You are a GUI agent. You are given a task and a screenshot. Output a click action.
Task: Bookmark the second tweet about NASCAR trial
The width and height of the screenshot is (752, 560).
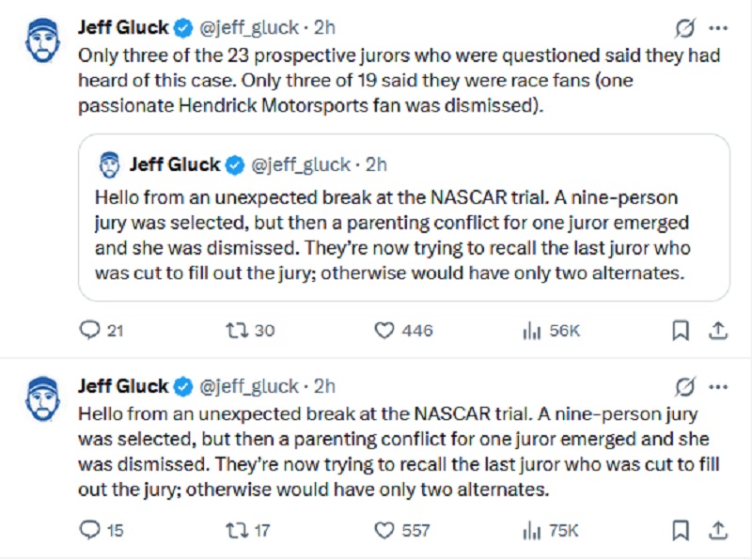(x=681, y=531)
